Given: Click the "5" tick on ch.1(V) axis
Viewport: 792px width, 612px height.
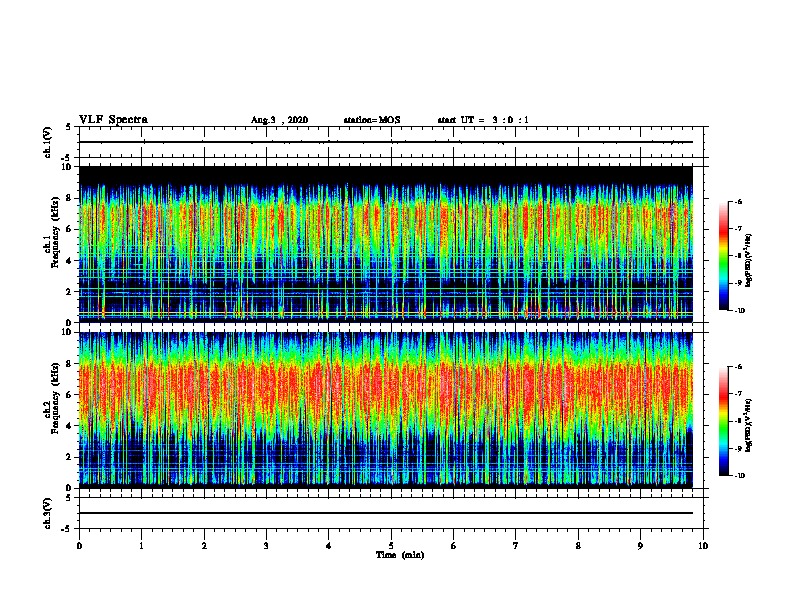Looking at the screenshot, I should tap(69, 127).
